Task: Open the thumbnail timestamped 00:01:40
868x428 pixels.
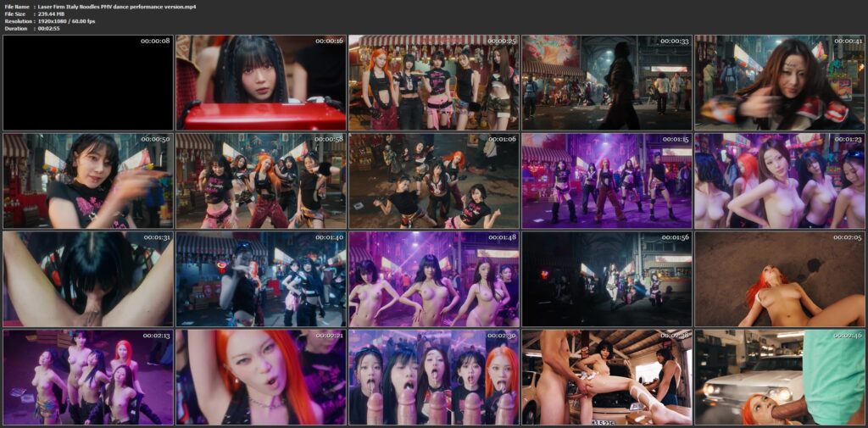Action: pos(260,279)
